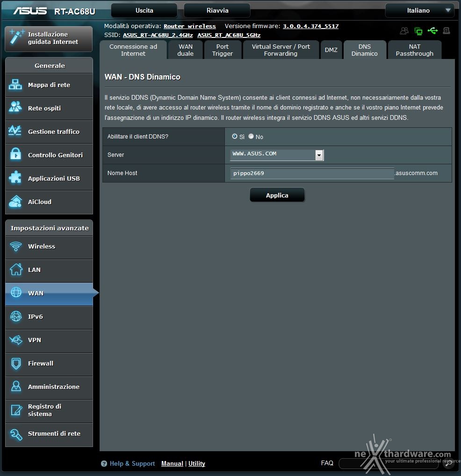Open the Server dropdown showing WWW.ASUS.COM

coord(277,155)
